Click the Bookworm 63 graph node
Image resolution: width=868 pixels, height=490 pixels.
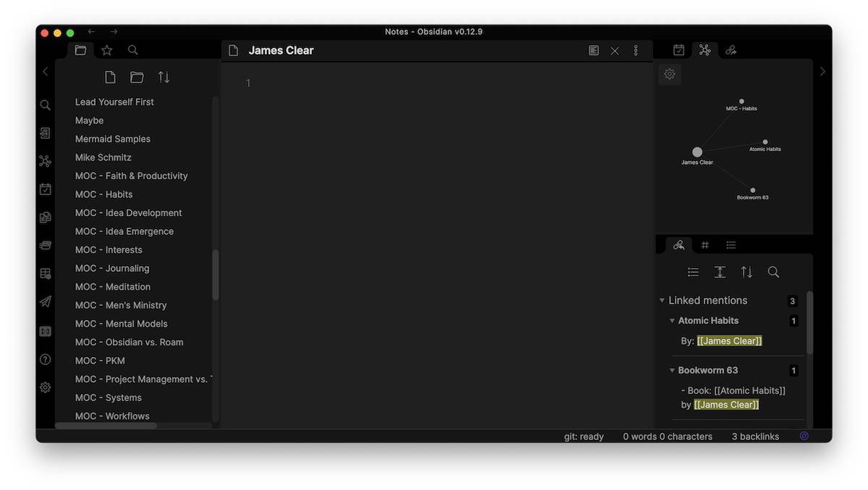(x=753, y=191)
